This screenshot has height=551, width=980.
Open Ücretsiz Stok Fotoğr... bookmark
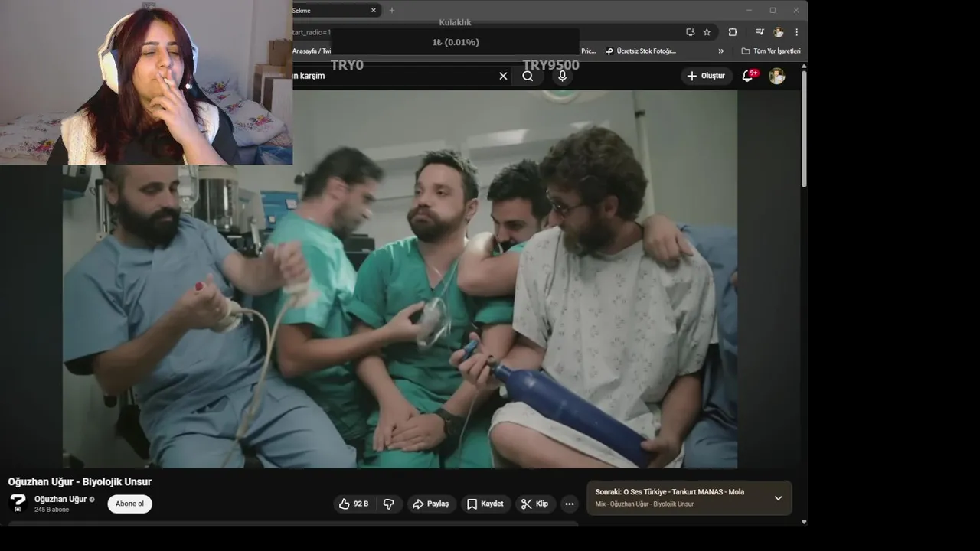pyautogui.click(x=640, y=51)
